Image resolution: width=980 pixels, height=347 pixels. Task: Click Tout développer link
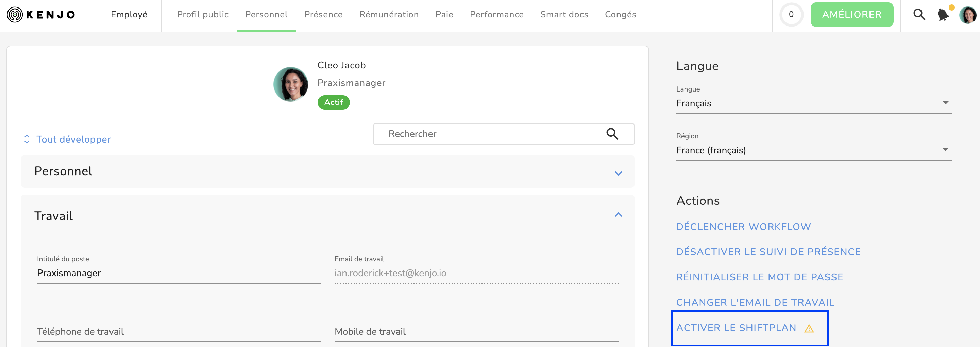73,139
